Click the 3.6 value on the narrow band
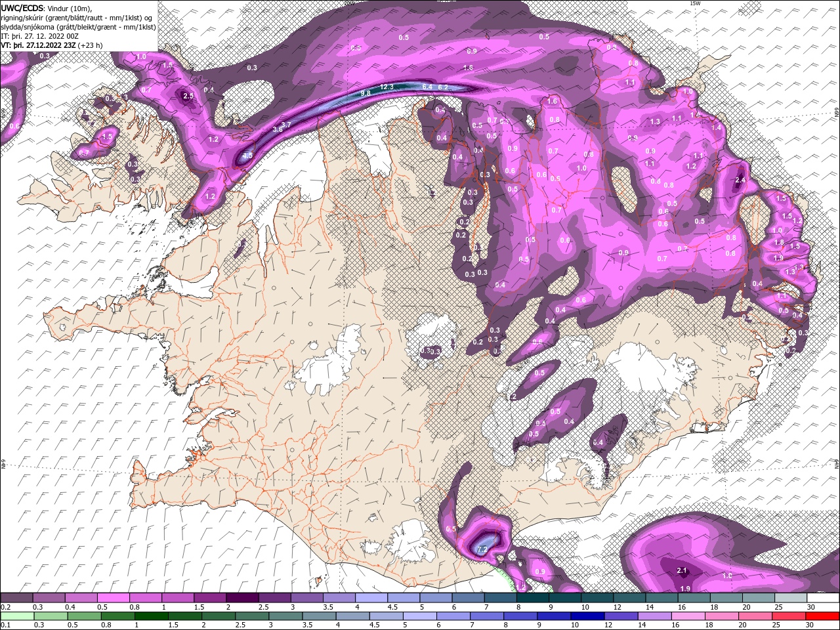Image resolution: width=840 pixels, height=630 pixels. click(278, 130)
